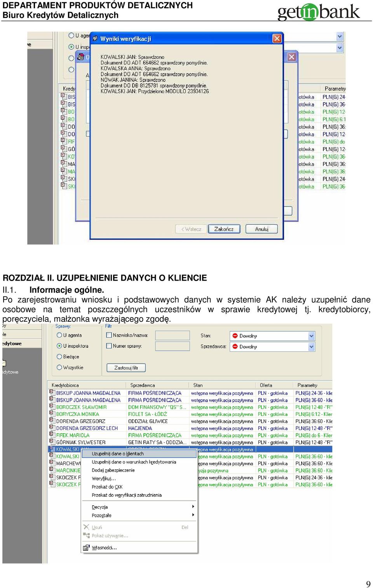Sort by the Oferta column header
373x588 pixels.
(x=275, y=385)
